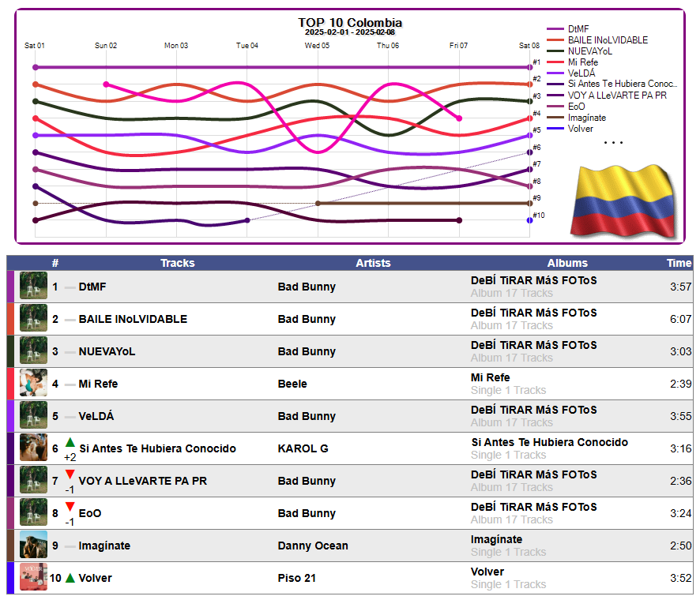The width and height of the screenshot is (700, 600).
Task: Open VOY A LLeVARTE PA PR cover
Action: 33,479
